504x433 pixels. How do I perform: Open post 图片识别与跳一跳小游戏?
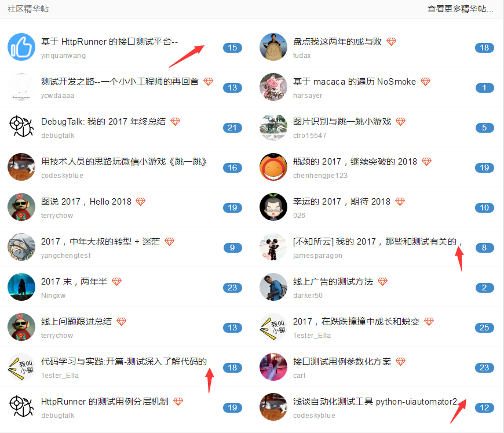pyautogui.click(x=342, y=122)
